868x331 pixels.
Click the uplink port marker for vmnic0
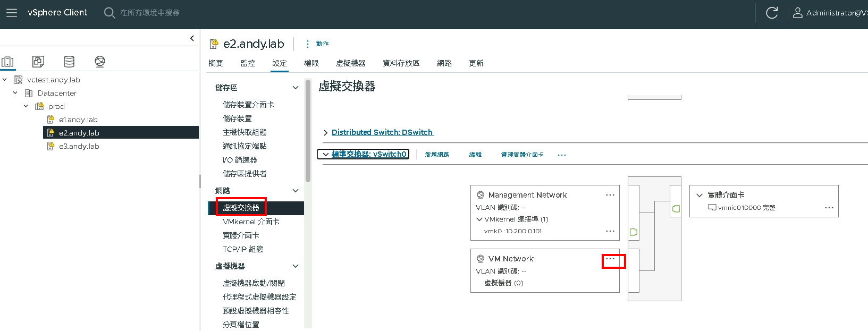click(676, 208)
